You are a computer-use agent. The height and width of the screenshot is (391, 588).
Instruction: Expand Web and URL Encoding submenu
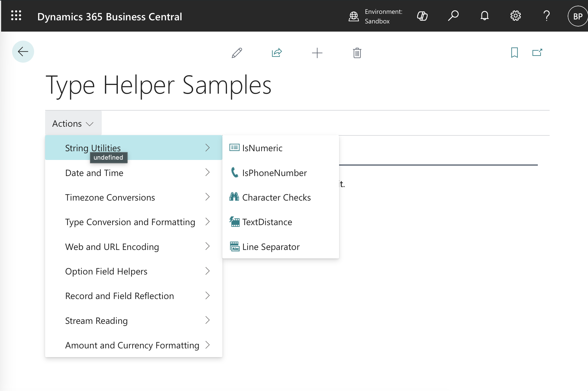134,247
